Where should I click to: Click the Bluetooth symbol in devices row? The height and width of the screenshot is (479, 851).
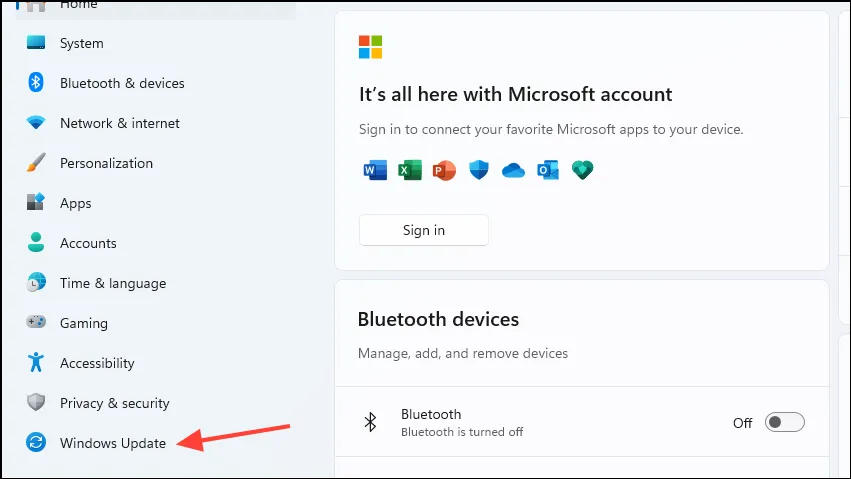point(370,422)
